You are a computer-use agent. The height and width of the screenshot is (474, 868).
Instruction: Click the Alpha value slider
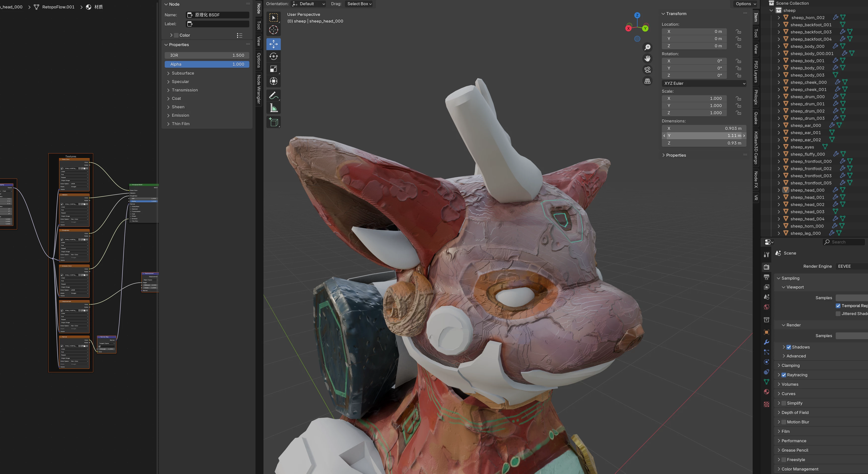[x=207, y=64]
